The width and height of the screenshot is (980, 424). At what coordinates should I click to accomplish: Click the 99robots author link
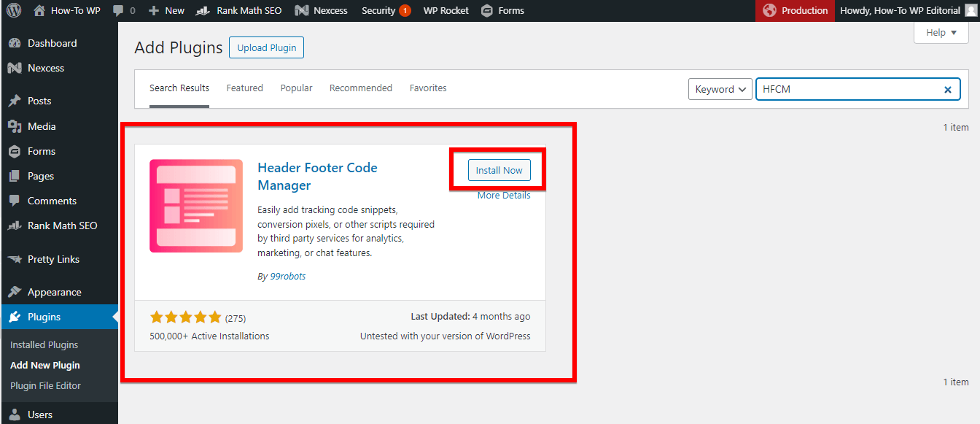pos(287,277)
